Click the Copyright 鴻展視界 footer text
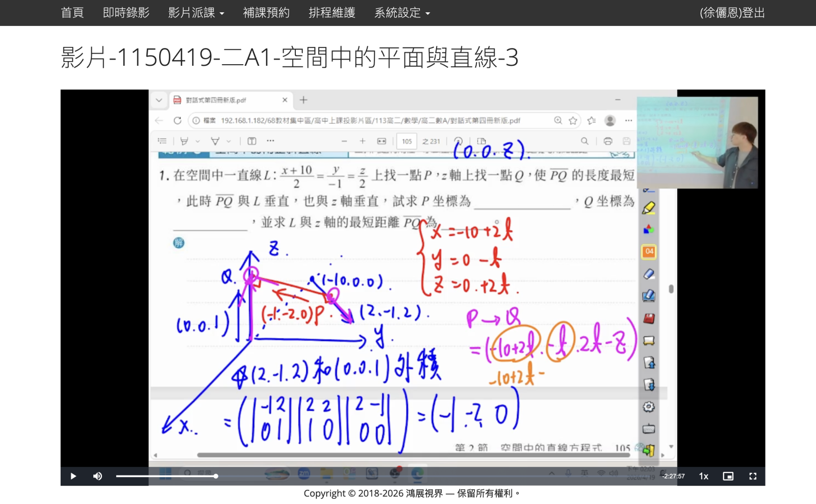Viewport: 816px width, 504px height. tap(412, 493)
